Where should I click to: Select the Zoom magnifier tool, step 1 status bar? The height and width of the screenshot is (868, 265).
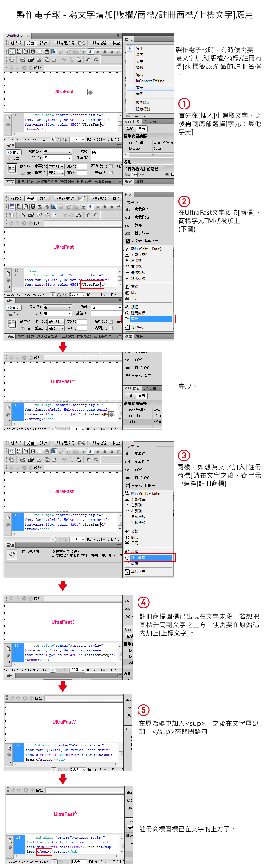tap(65, 139)
